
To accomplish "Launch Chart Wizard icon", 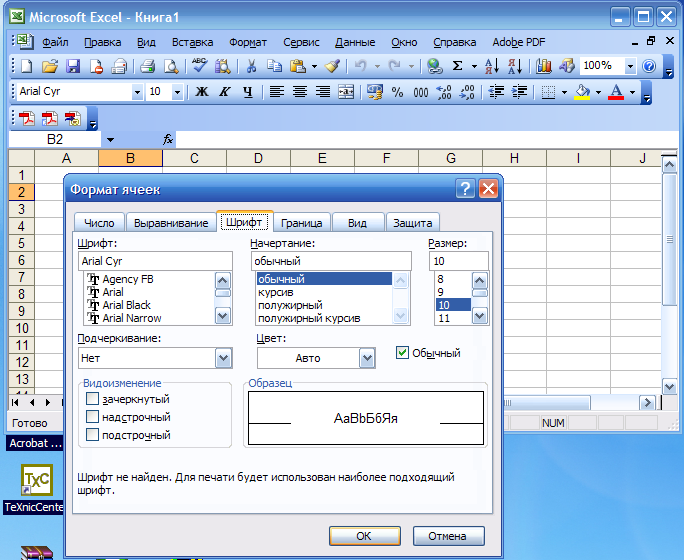I will [x=544, y=66].
